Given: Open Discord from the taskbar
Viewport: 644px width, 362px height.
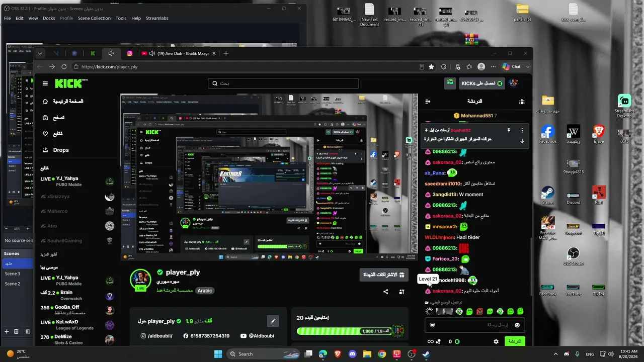Looking at the screenshot, I should [352, 354].
